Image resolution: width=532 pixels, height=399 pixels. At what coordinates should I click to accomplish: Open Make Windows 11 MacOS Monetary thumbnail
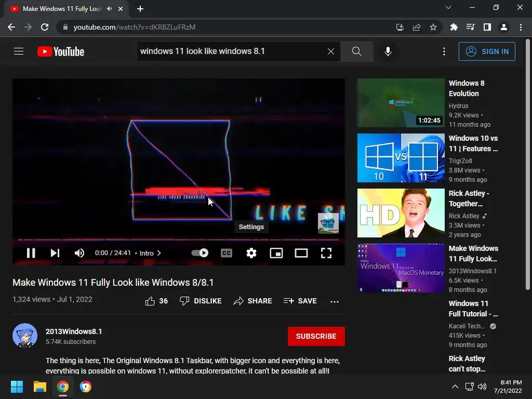[x=401, y=268]
